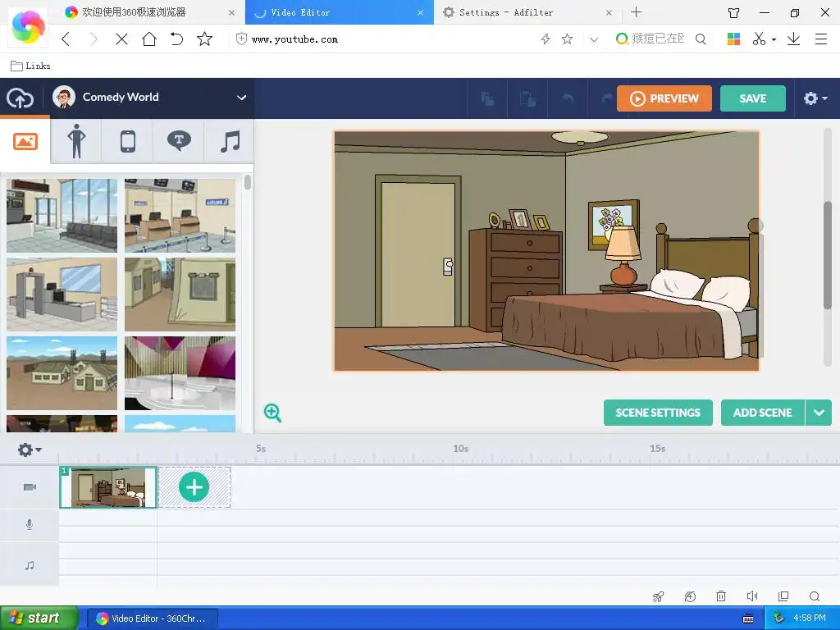This screenshot has width=840, height=630.
Task: Toggle the speaker mute icon in status bar
Action: pos(752,596)
